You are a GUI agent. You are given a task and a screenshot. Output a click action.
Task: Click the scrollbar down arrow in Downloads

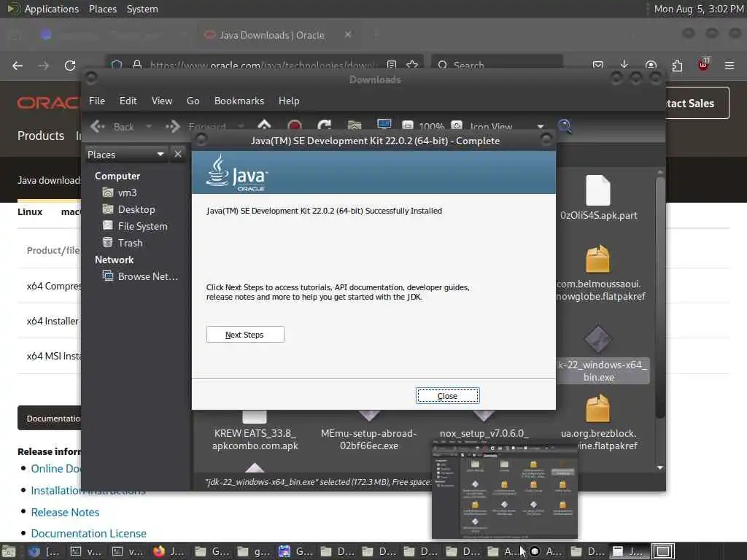pos(659,467)
